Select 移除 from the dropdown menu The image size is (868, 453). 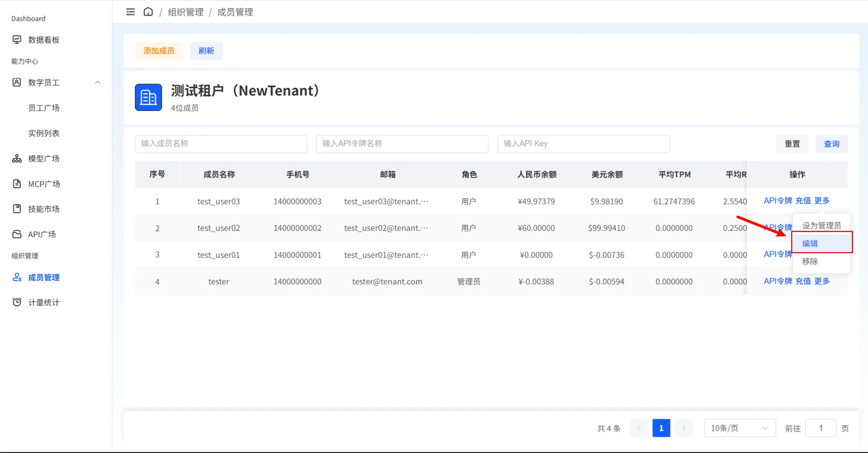tap(822, 262)
